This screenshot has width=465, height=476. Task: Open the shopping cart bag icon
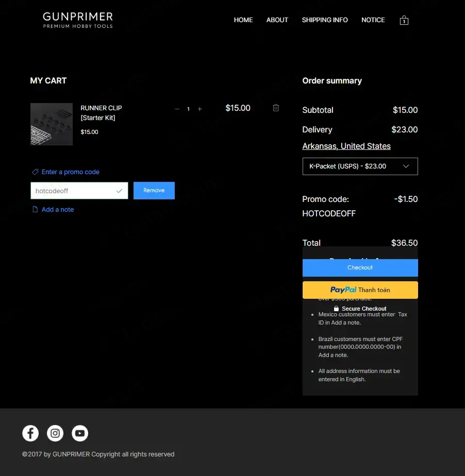click(404, 20)
